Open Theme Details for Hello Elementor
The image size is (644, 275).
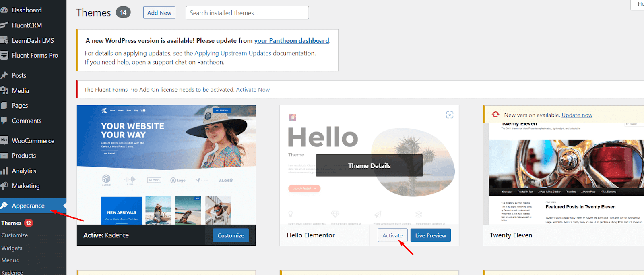click(x=369, y=165)
